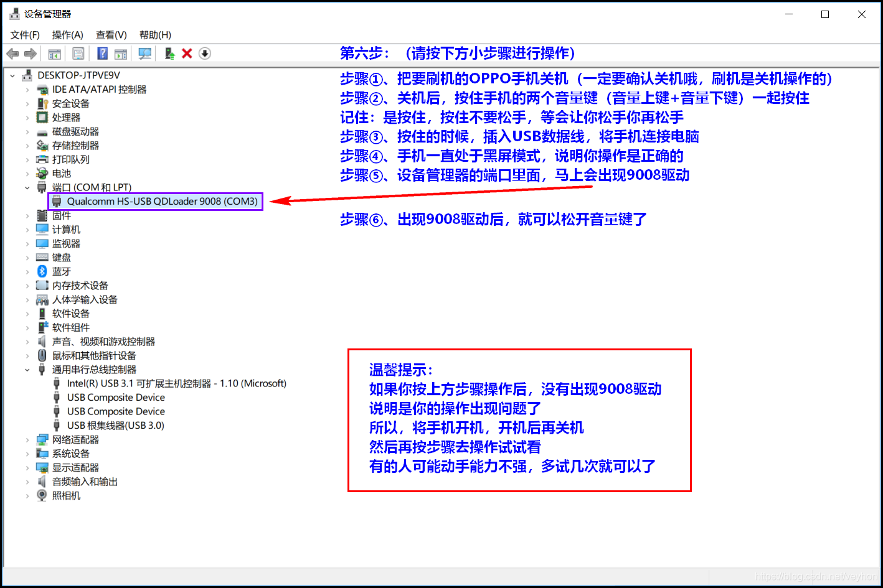The height and width of the screenshot is (588, 883).
Task: Click the update driver icon with the green arrow
Action: pyautogui.click(x=169, y=54)
